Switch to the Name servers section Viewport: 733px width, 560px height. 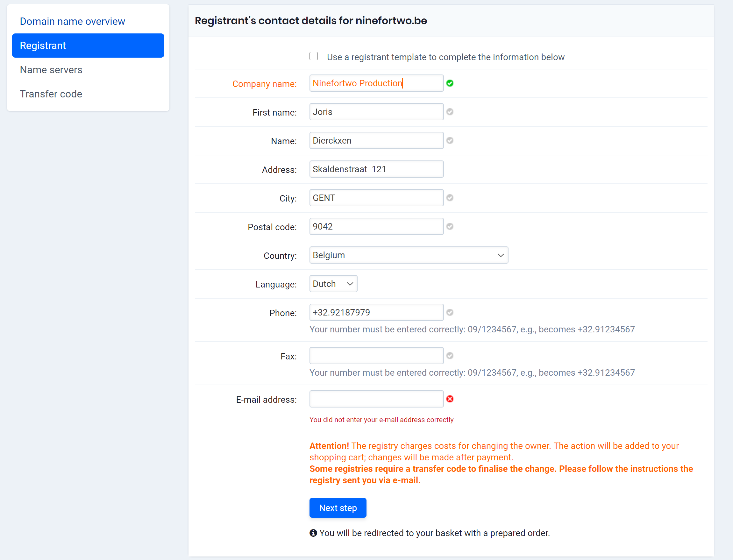click(x=51, y=70)
